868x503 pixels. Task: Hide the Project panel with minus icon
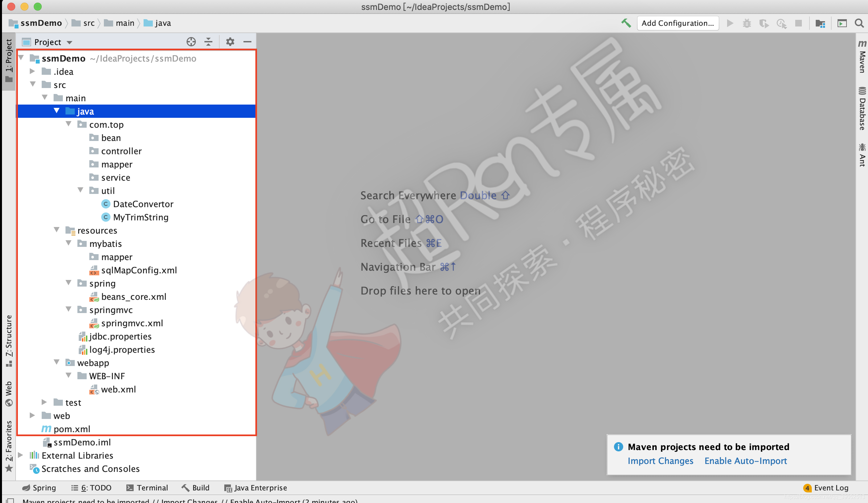click(x=247, y=42)
